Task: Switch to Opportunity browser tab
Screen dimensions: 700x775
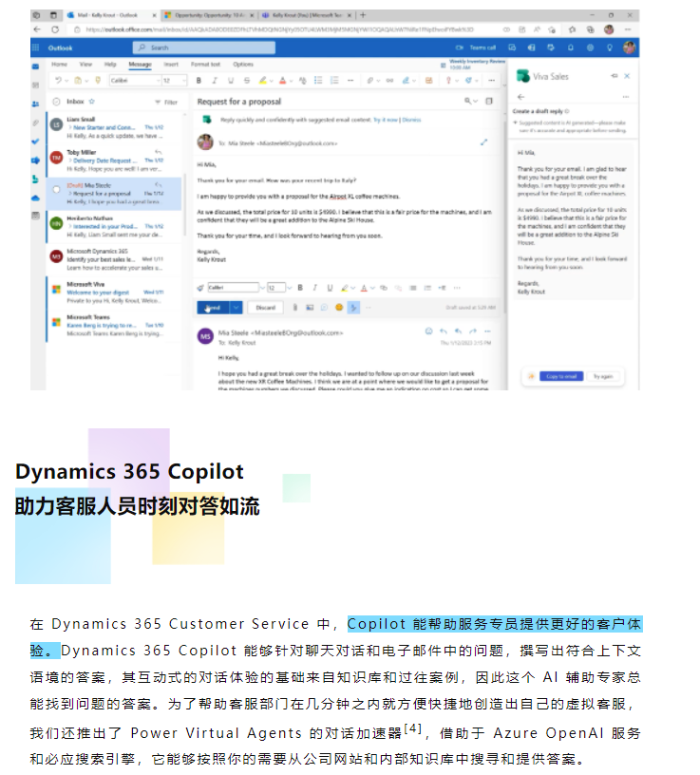Action: [x=209, y=15]
